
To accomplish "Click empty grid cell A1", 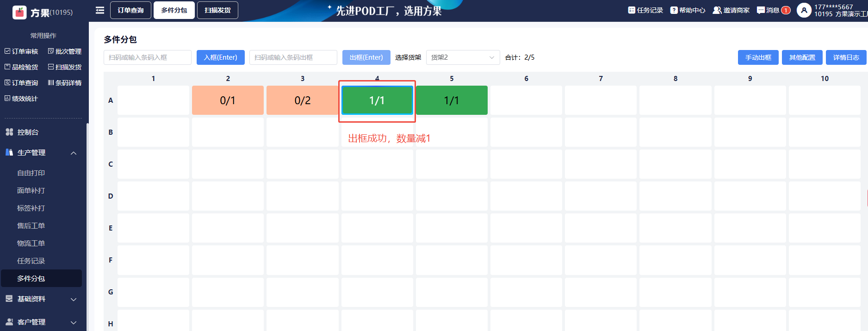I will (x=153, y=100).
